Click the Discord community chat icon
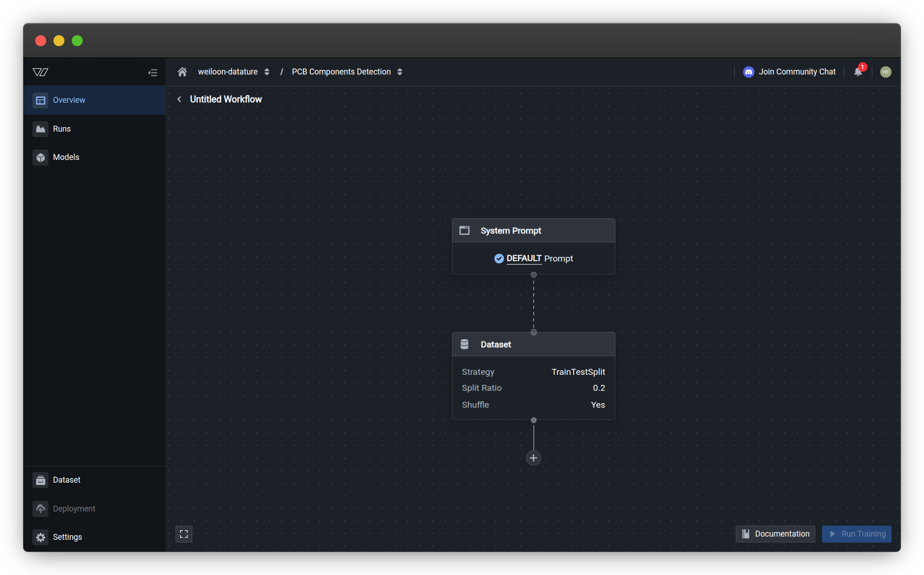 749,72
